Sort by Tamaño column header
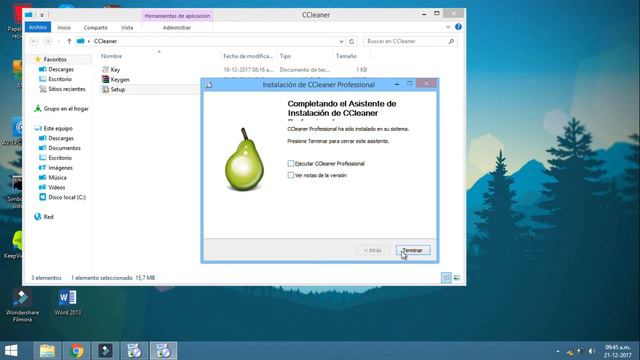The height and width of the screenshot is (360, 640). [x=346, y=56]
